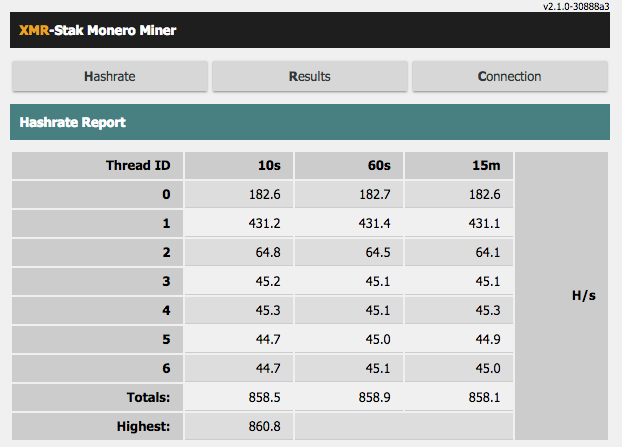
Task: Click the Highest value 860.8
Action: coord(264,426)
